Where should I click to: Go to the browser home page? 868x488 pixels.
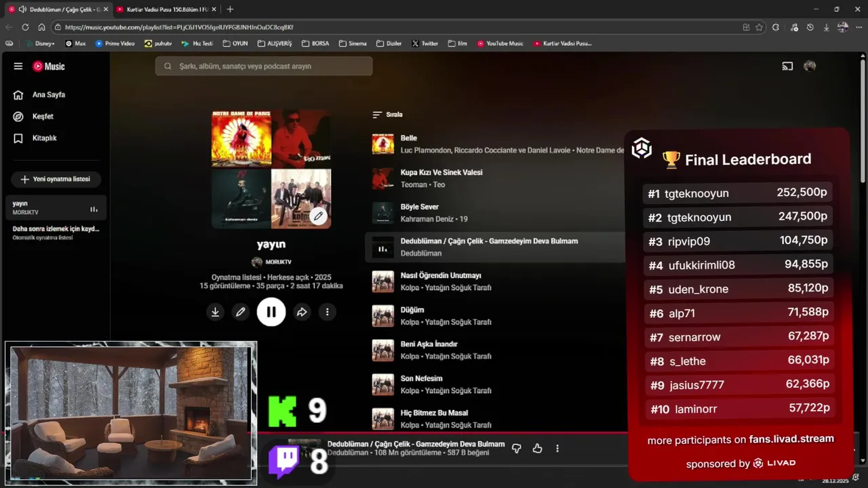click(x=41, y=27)
